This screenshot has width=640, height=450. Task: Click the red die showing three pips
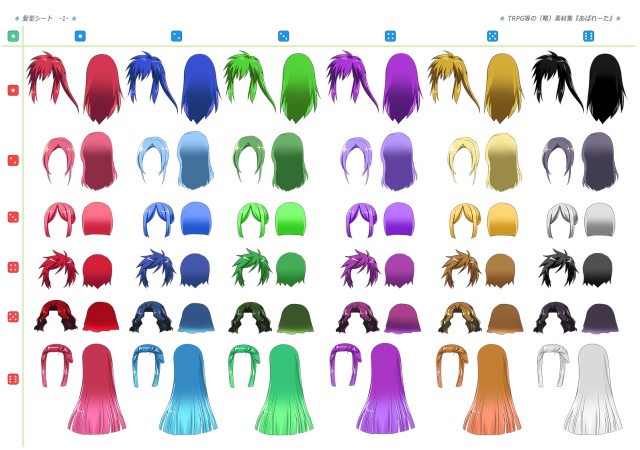coord(13,217)
